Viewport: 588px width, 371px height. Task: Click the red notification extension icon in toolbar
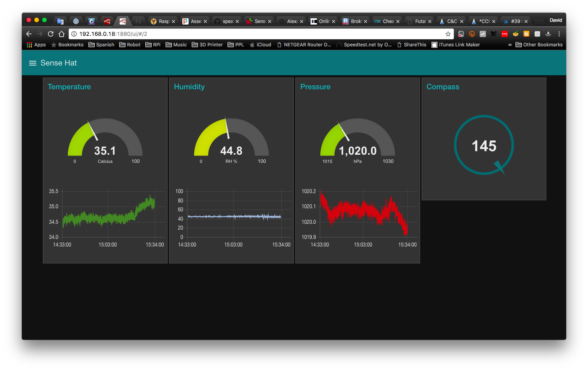[x=505, y=34]
